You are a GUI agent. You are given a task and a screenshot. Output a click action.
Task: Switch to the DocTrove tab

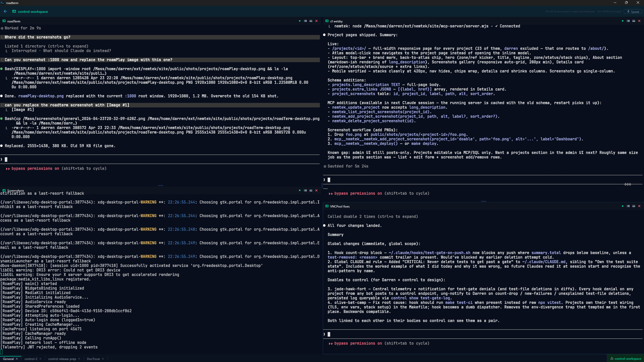93,359
